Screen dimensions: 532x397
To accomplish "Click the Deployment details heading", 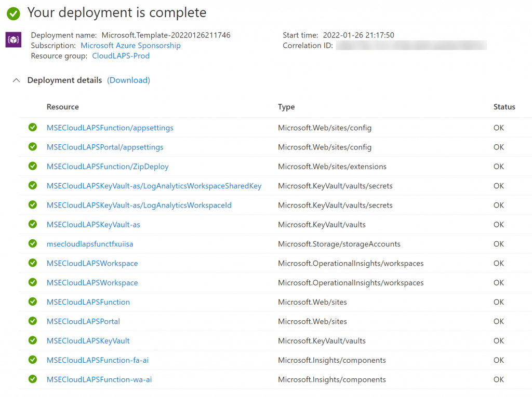I will point(64,80).
